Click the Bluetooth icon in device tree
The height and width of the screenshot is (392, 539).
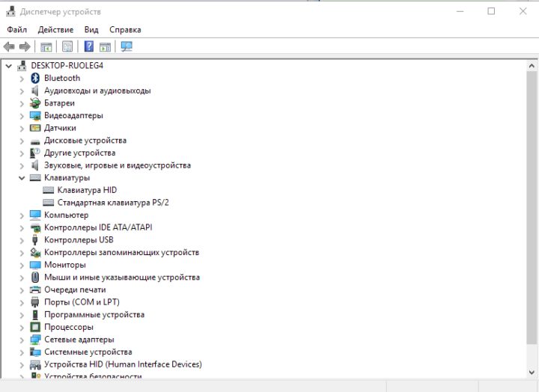click(x=35, y=78)
